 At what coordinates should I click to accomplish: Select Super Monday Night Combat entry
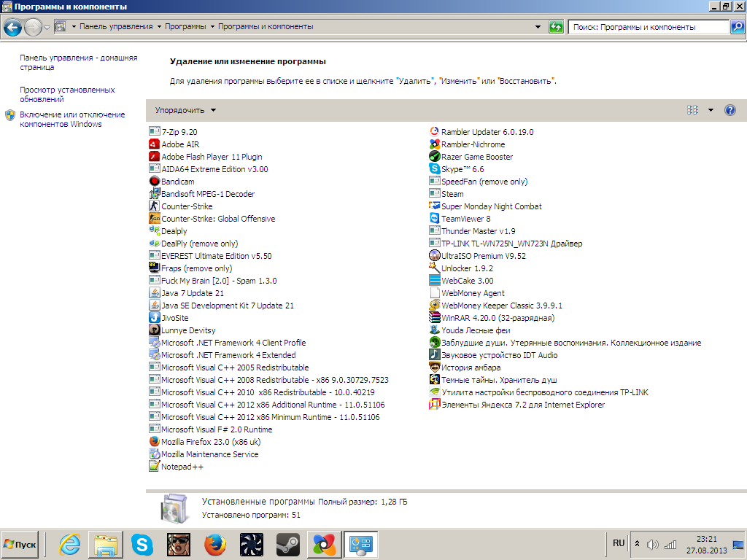[485, 206]
